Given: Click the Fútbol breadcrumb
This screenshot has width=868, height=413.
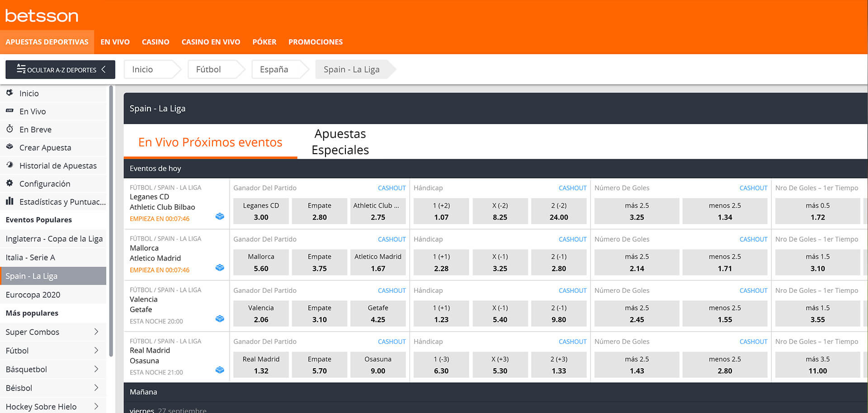Looking at the screenshot, I should [x=217, y=70].
